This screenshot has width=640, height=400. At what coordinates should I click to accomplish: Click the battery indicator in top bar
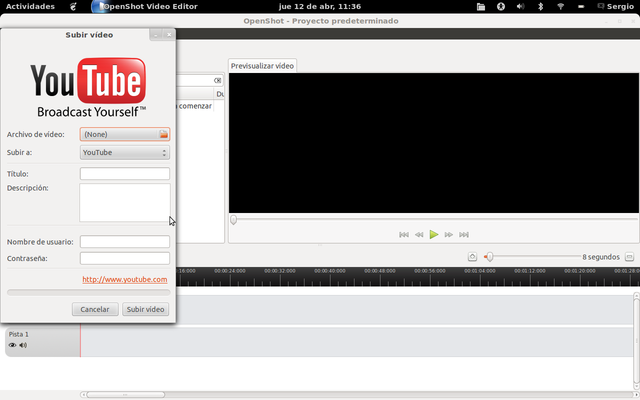581,7
